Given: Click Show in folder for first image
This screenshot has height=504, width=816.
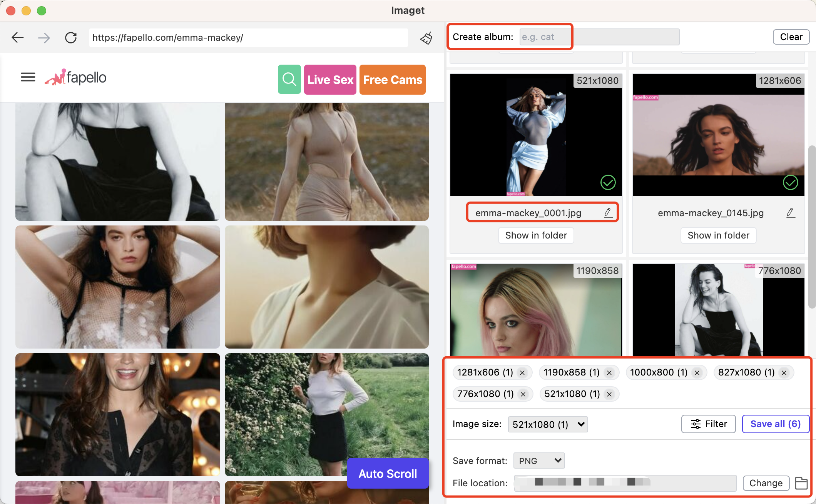Looking at the screenshot, I should point(536,235).
